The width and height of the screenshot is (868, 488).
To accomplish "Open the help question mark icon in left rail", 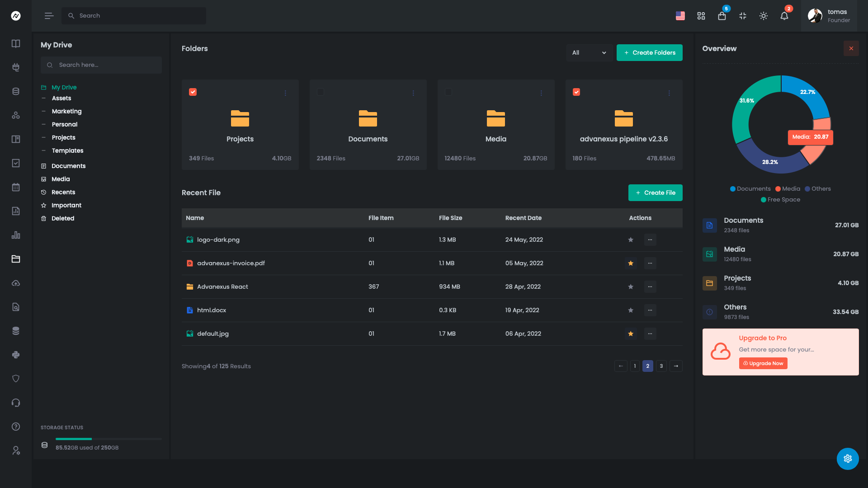I will [16, 427].
